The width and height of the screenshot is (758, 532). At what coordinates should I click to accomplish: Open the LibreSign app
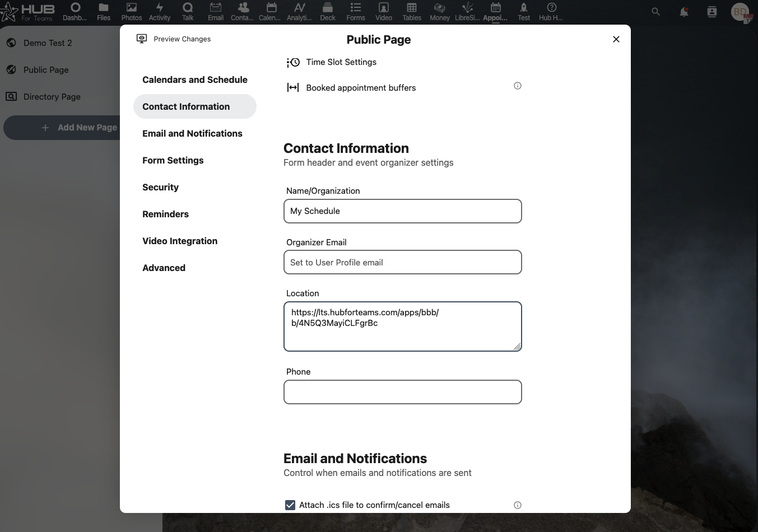pos(468,12)
